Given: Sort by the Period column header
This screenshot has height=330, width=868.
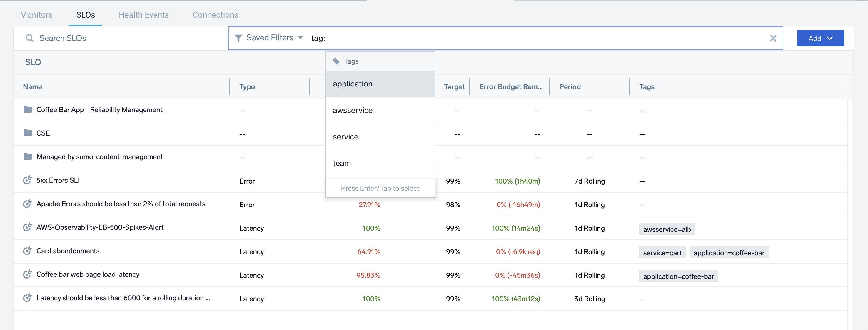Looking at the screenshot, I should click(x=570, y=87).
